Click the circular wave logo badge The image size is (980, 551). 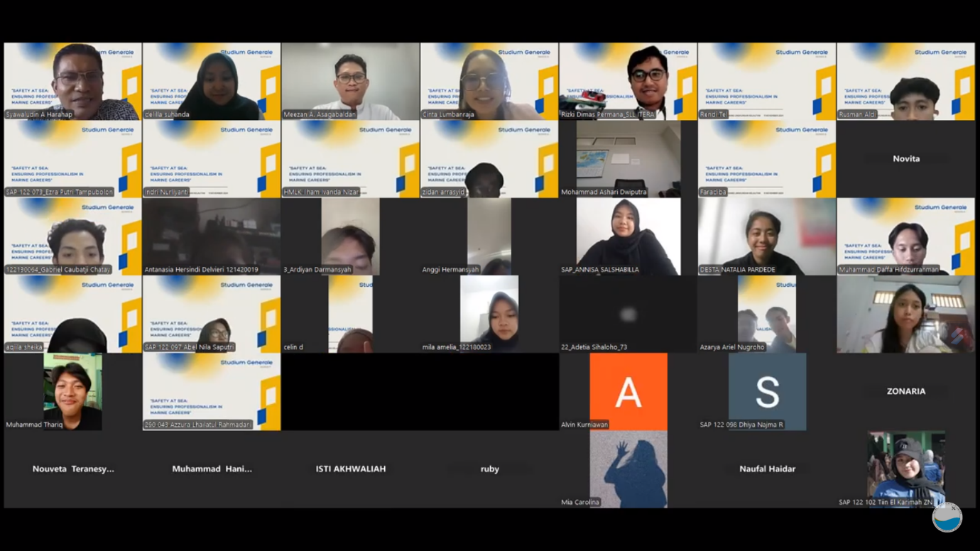pyautogui.click(x=947, y=518)
